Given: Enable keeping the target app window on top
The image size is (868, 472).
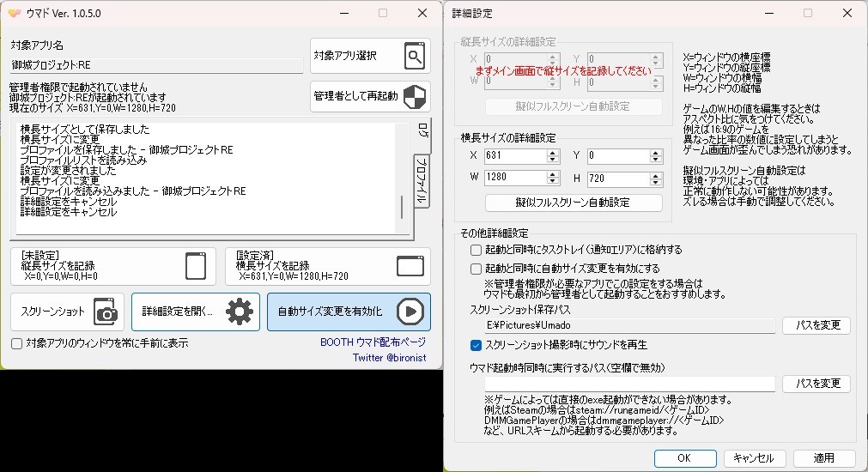Looking at the screenshot, I should click(17, 343).
